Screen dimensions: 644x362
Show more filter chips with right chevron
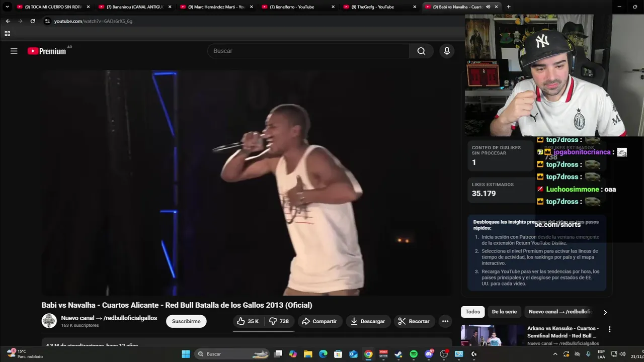605,312
